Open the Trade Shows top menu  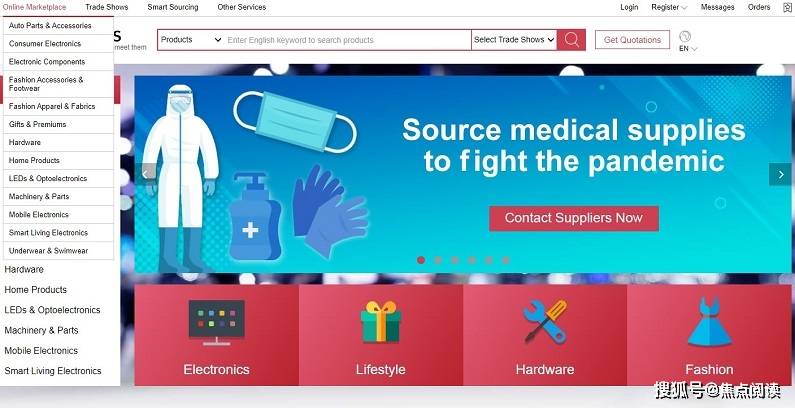106,7
